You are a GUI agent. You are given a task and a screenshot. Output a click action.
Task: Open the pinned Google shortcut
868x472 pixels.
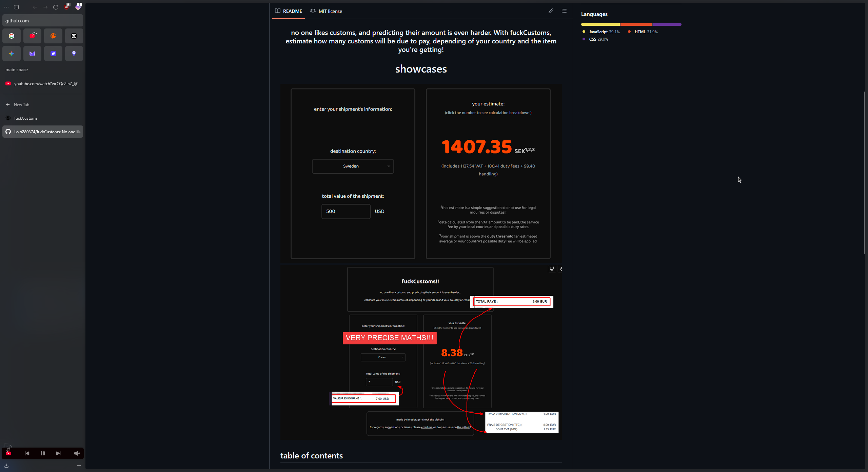[12, 36]
